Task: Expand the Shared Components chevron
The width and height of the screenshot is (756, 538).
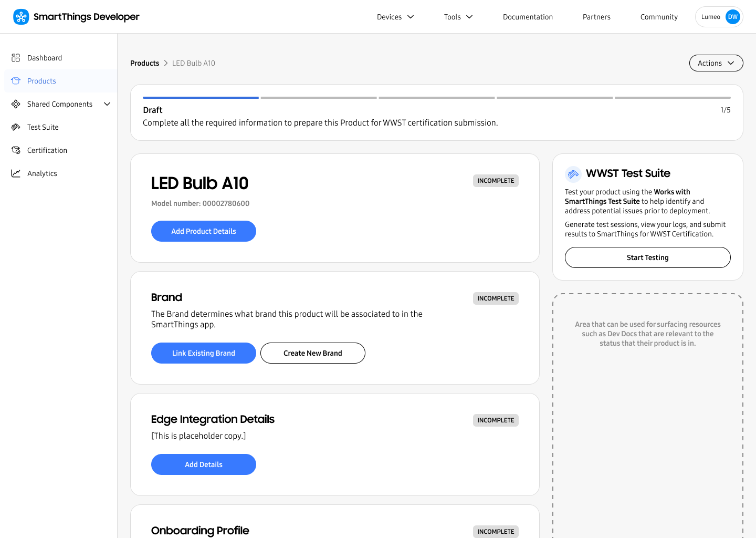Action: [x=107, y=104]
